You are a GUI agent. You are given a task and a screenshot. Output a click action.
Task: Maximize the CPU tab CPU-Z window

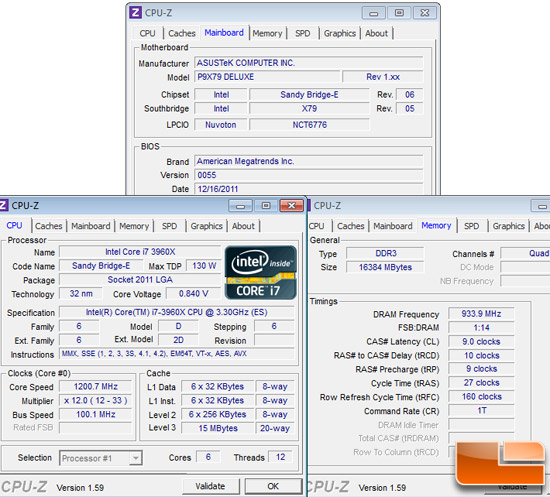pyautogui.click(x=266, y=206)
